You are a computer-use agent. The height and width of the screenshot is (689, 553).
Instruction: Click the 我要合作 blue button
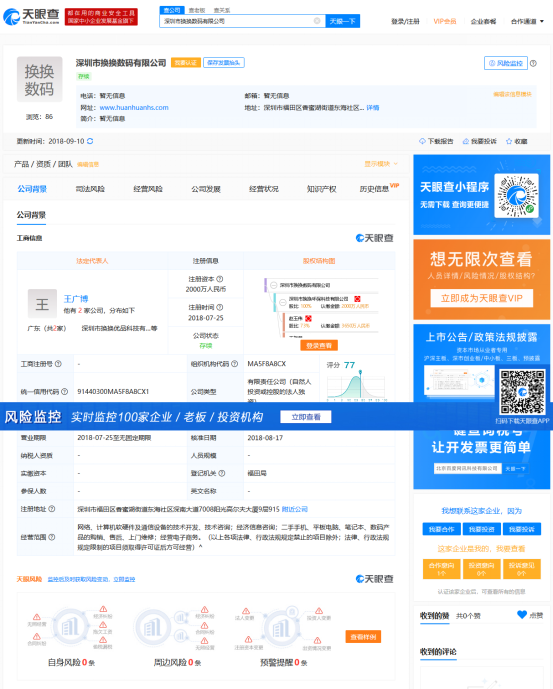tap(441, 529)
